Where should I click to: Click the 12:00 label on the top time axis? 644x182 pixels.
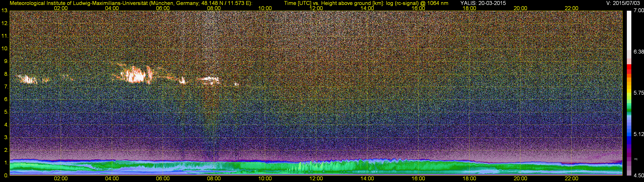pyautogui.click(x=316, y=8)
